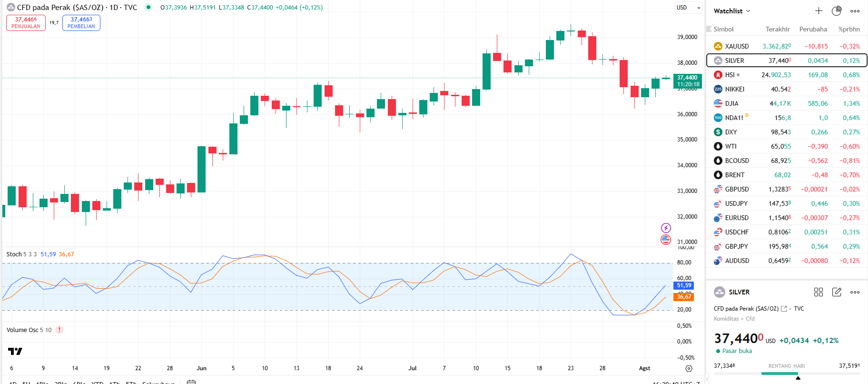Image resolution: width=868 pixels, height=384 pixels.
Task: Click the RENTANG HARI day range bar
Action: click(x=787, y=374)
